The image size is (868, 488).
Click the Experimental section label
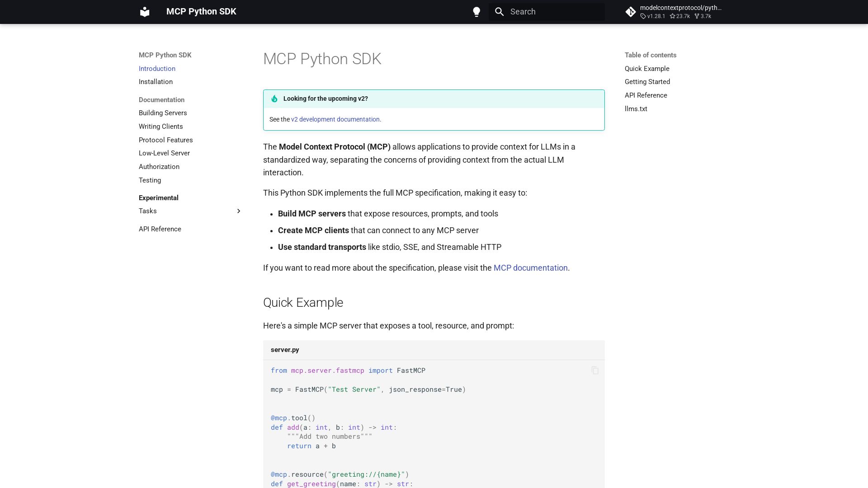click(159, 198)
